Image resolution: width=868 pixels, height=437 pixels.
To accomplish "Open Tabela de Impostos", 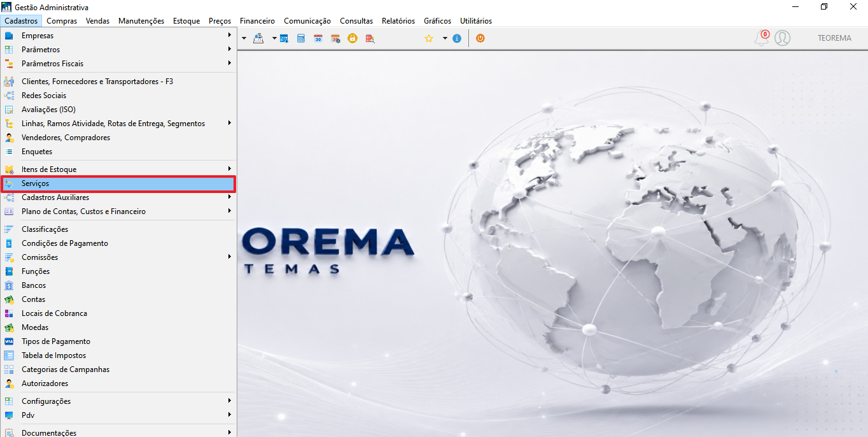I will click(x=118, y=355).
